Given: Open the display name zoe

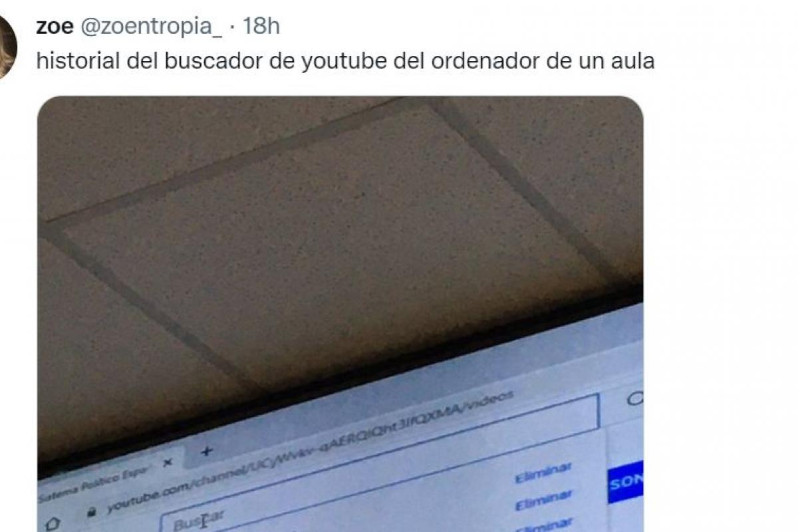Looking at the screenshot, I should coord(55,26).
